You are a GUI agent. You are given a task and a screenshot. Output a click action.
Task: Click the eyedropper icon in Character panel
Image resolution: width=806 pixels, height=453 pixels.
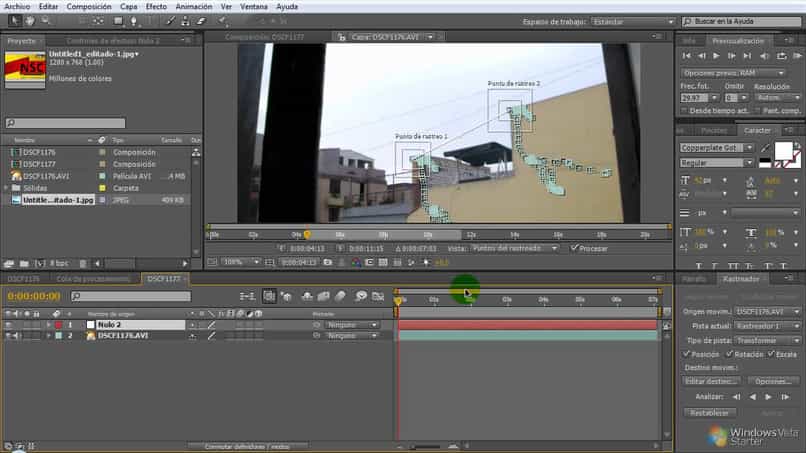(x=765, y=149)
